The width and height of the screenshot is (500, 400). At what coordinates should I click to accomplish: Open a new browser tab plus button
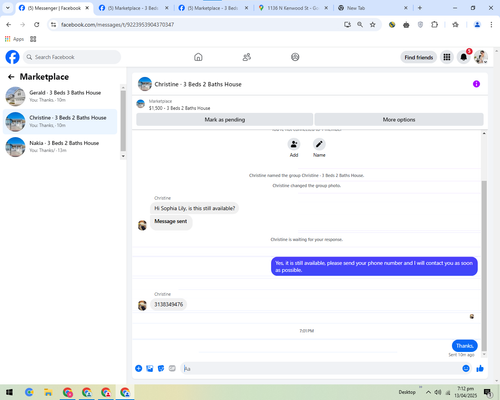[420, 8]
